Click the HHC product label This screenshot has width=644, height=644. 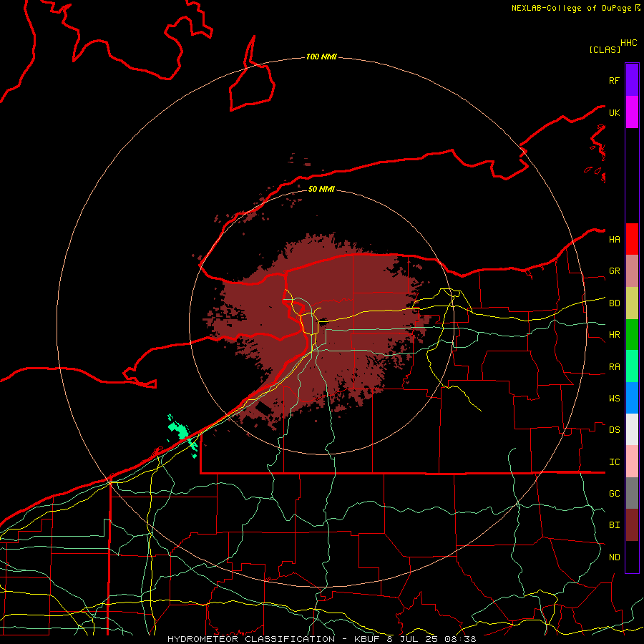(x=629, y=43)
